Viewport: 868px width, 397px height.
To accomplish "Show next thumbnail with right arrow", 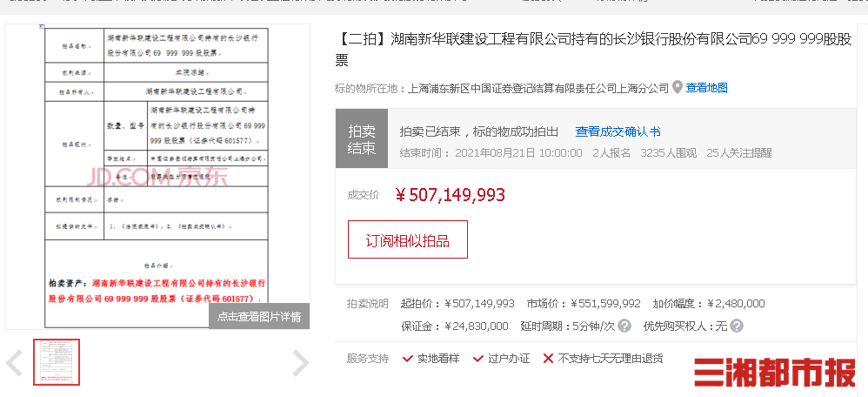I will [x=300, y=363].
